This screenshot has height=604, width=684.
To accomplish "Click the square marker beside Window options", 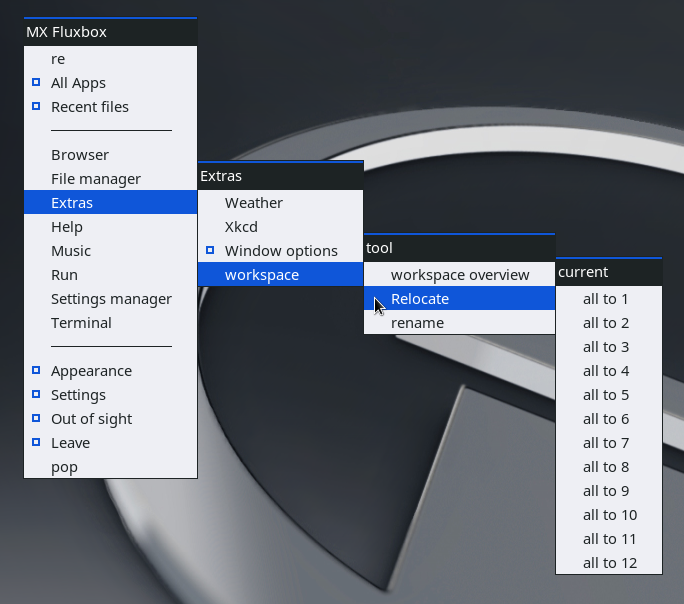I will [210, 250].
